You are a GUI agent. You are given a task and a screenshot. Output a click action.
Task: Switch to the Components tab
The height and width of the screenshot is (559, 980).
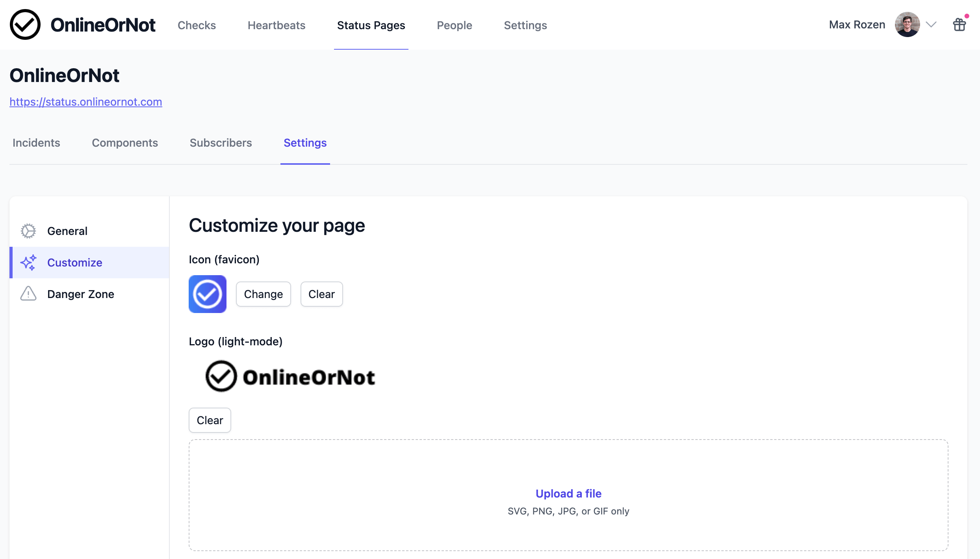[125, 142]
